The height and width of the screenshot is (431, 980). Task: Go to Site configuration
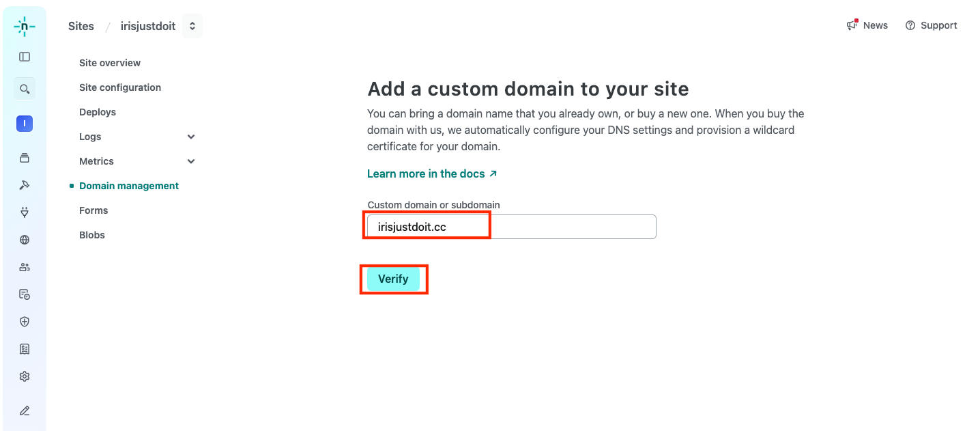click(120, 87)
